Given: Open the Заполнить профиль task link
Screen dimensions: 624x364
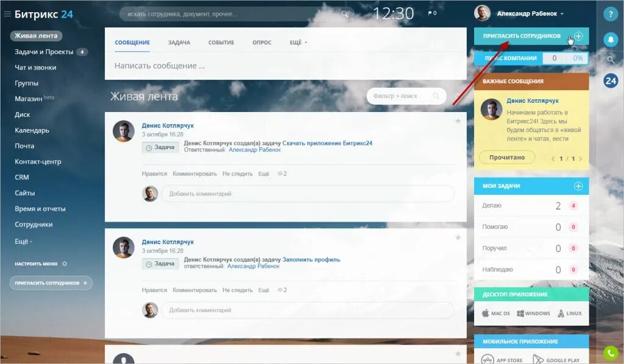Looking at the screenshot, I should (x=311, y=259).
